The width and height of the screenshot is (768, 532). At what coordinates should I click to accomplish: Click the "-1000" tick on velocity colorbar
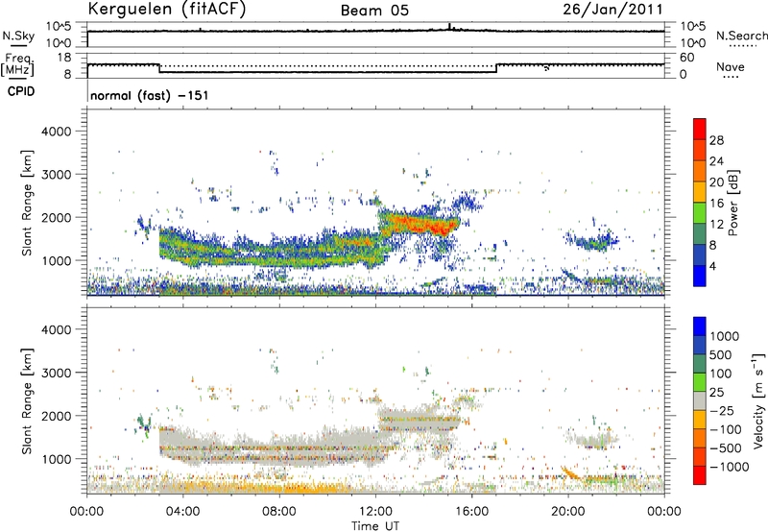tap(729, 467)
